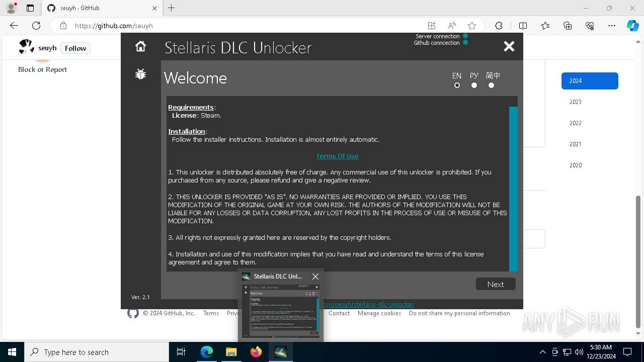Open the footer Contact link
Image resolution: width=644 pixels, height=362 pixels.
pos(339,313)
